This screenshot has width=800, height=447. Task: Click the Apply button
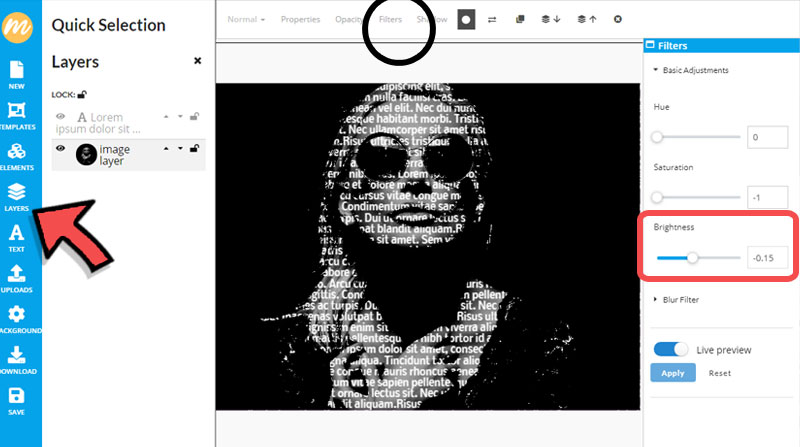click(x=673, y=372)
